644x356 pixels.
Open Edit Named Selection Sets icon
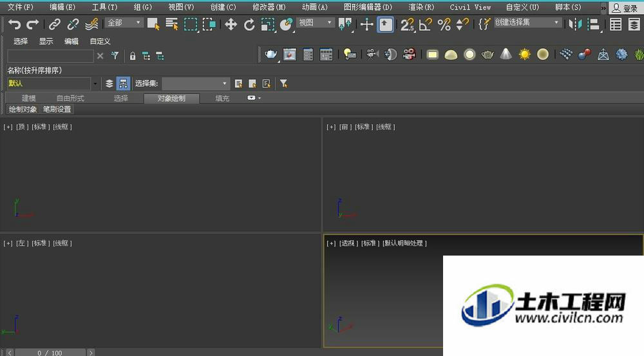[484, 24]
